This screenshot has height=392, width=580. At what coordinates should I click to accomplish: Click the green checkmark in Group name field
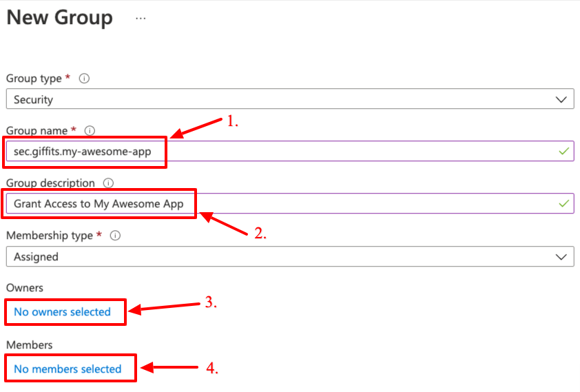click(564, 151)
